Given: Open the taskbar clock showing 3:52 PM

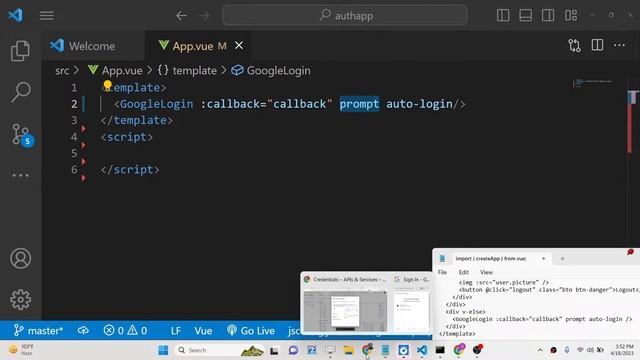Looking at the screenshot, I should tap(622, 350).
